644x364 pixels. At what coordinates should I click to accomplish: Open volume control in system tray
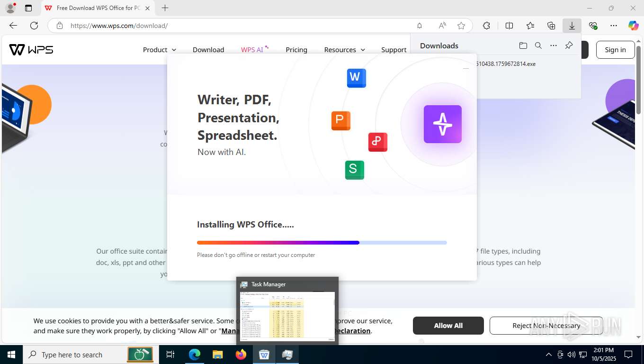[x=572, y=355]
